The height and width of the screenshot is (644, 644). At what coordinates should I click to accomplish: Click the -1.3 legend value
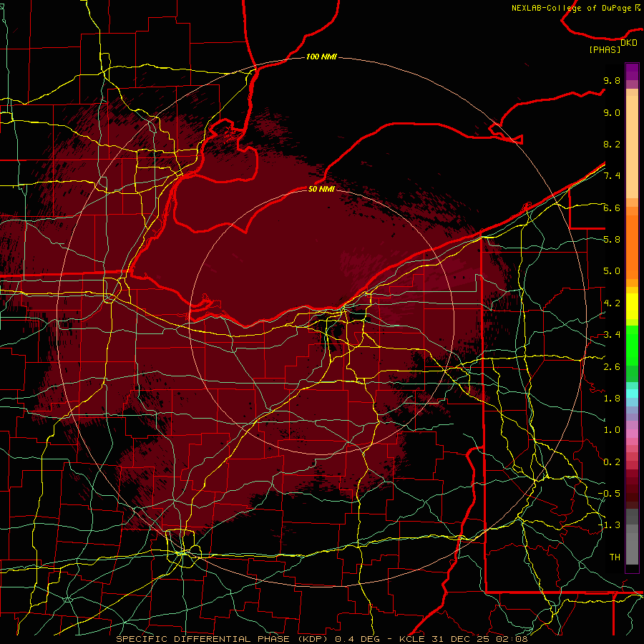pyautogui.click(x=609, y=525)
